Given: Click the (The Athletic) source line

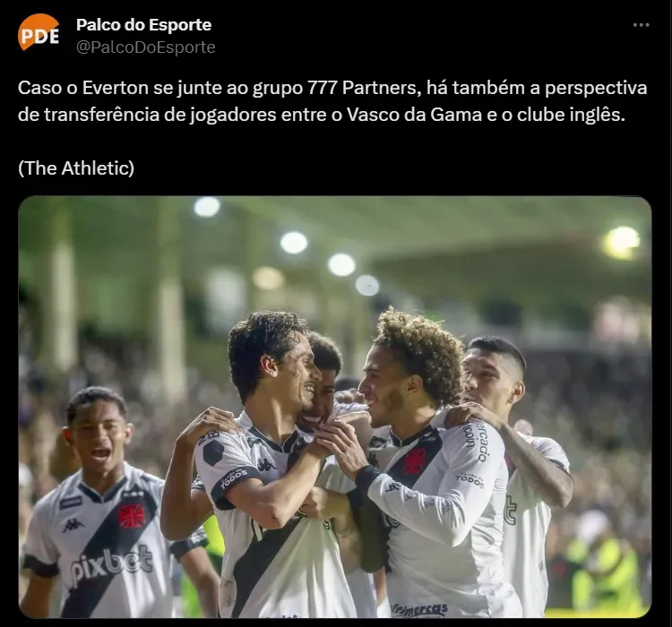Looking at the screenshot, I should point(76,168).
